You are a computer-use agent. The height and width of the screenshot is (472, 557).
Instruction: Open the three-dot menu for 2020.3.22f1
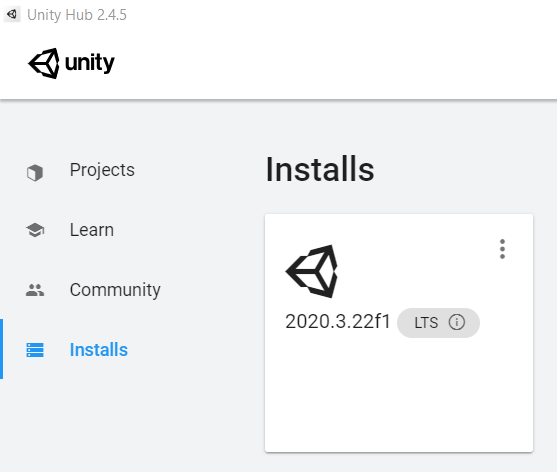pyautogui.click(x=502, y=249)
